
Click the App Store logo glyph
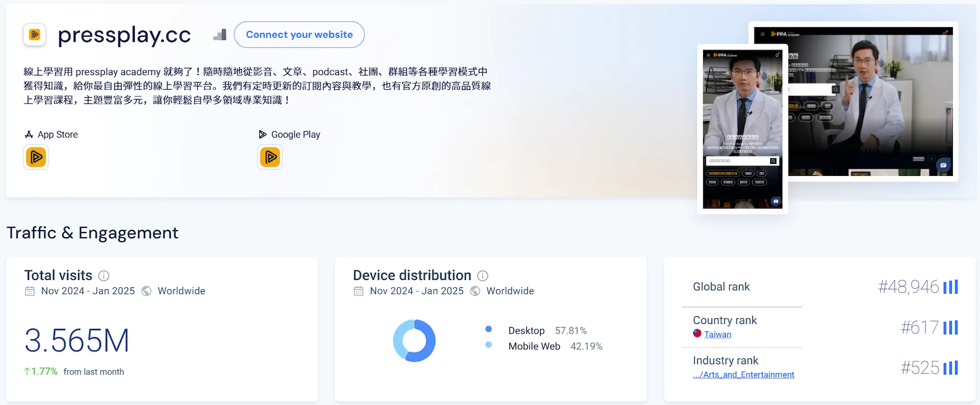29,135
